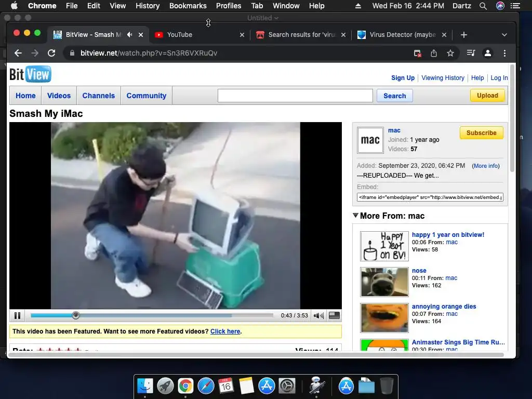Mute the BitView tab via speaker icon
The image size is (532, 399).
(x=129, y=35)
